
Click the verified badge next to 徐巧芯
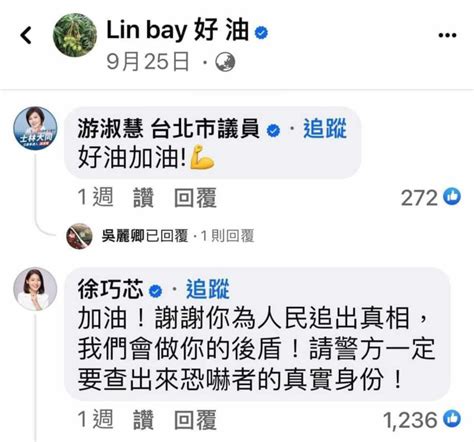155,291
